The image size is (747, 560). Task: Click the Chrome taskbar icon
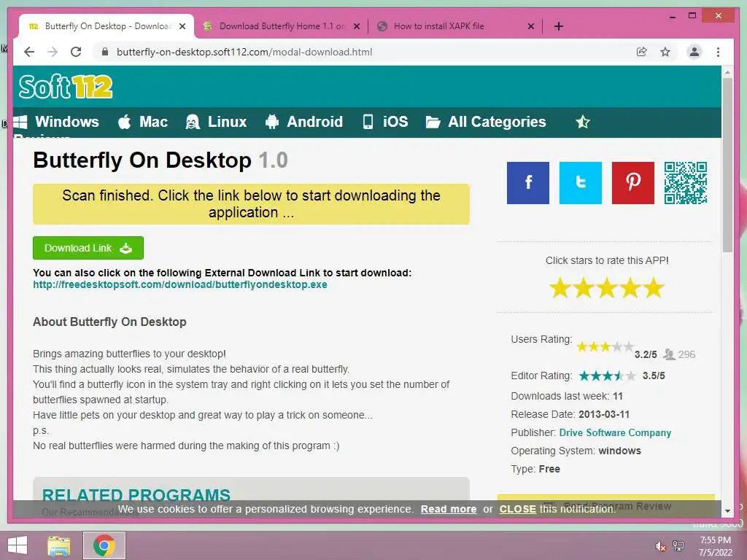pyautogui.click(x=104, y=545)
